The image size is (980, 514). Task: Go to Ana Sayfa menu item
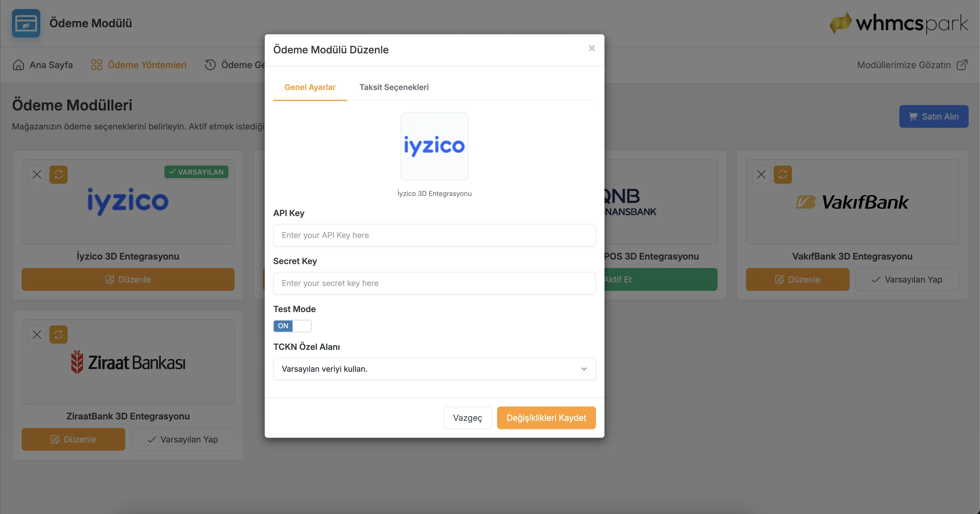[43, 65]
